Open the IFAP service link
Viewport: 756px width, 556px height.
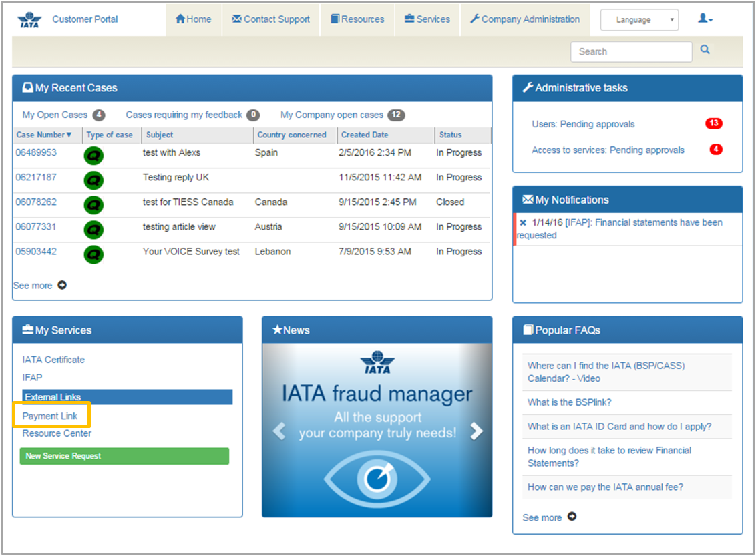pos(32,378)
